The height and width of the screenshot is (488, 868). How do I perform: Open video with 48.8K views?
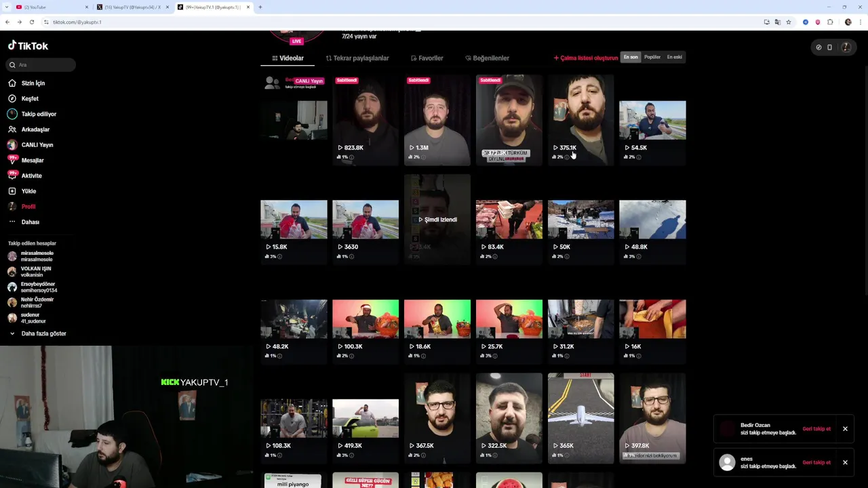[x=652, y=220]
